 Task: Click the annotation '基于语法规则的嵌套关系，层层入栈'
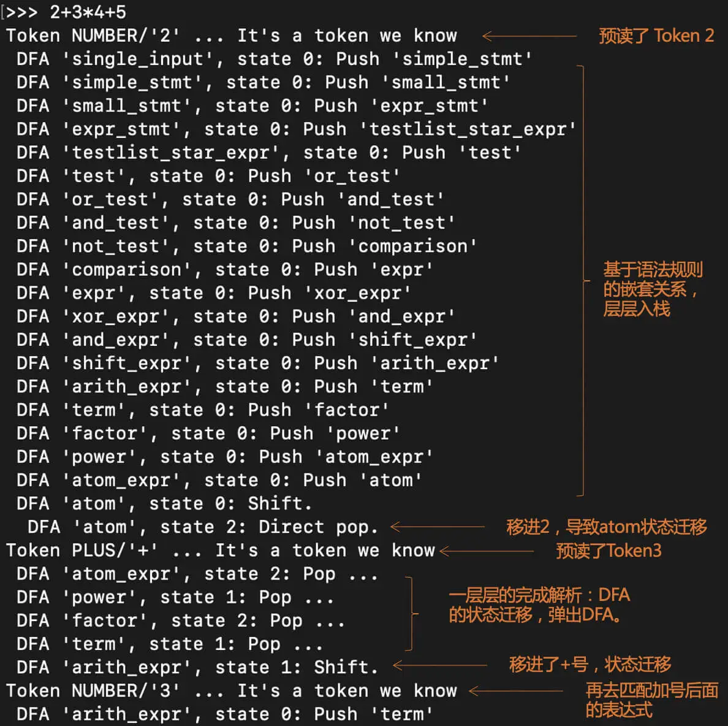pos(652,288)
